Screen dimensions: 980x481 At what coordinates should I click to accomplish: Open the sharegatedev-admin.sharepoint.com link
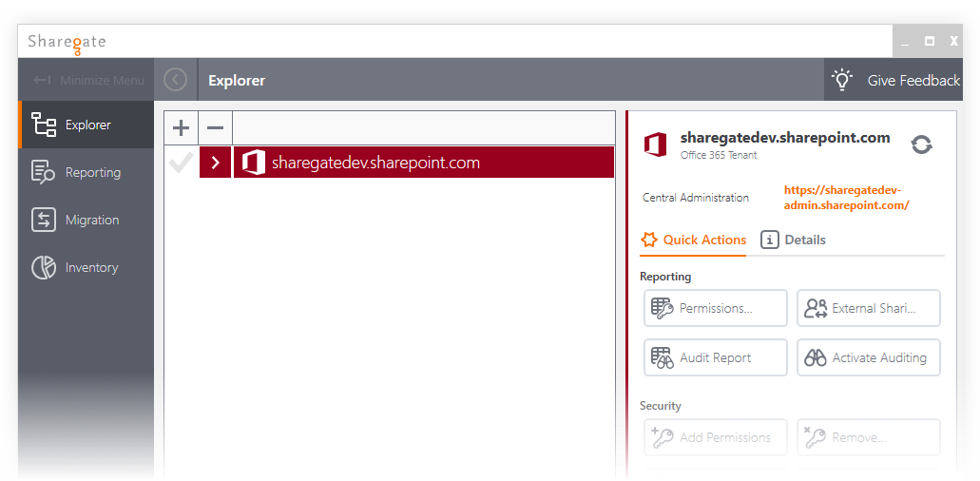(846, 198)
